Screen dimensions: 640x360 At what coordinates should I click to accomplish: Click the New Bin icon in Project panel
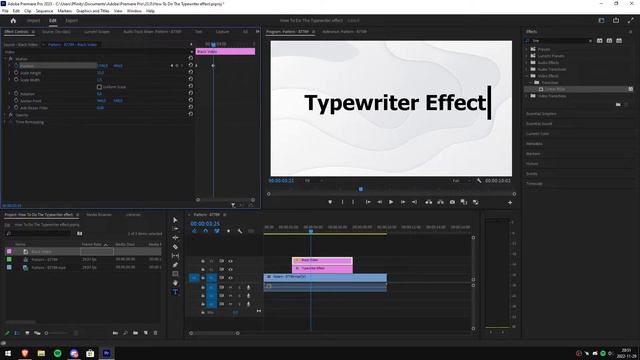[135, 333]
